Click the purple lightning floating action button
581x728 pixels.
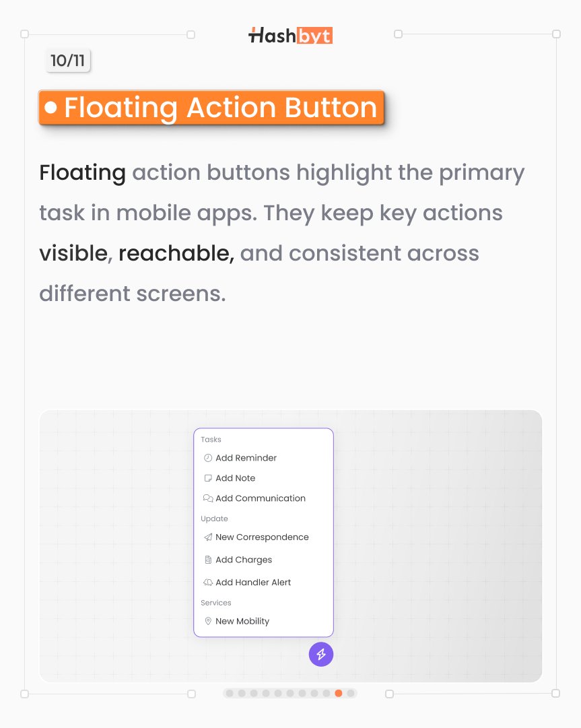[x=321, y=654]
